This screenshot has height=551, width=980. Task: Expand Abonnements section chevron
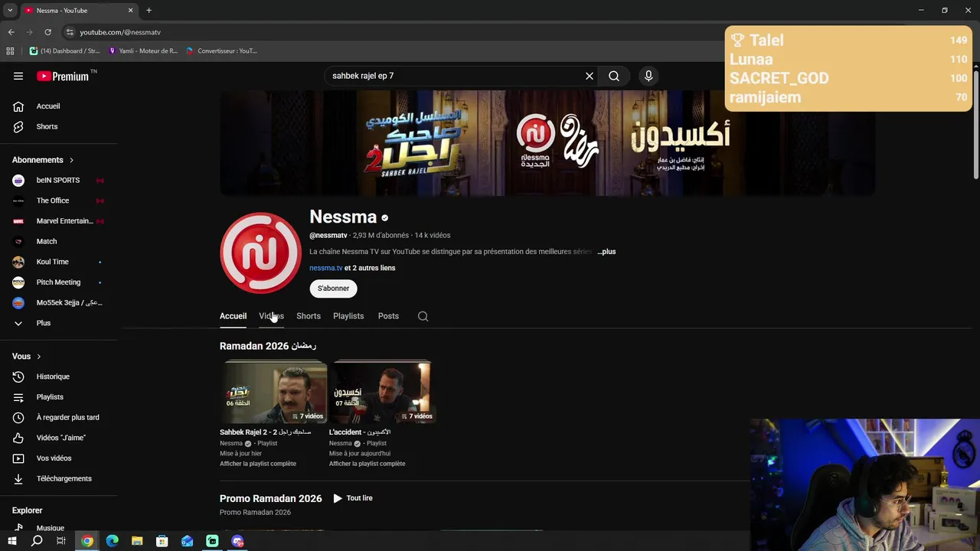point(71,160)
